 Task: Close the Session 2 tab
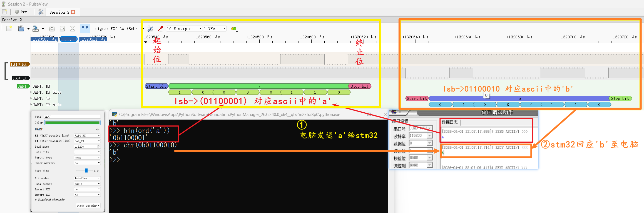(73, 12)
